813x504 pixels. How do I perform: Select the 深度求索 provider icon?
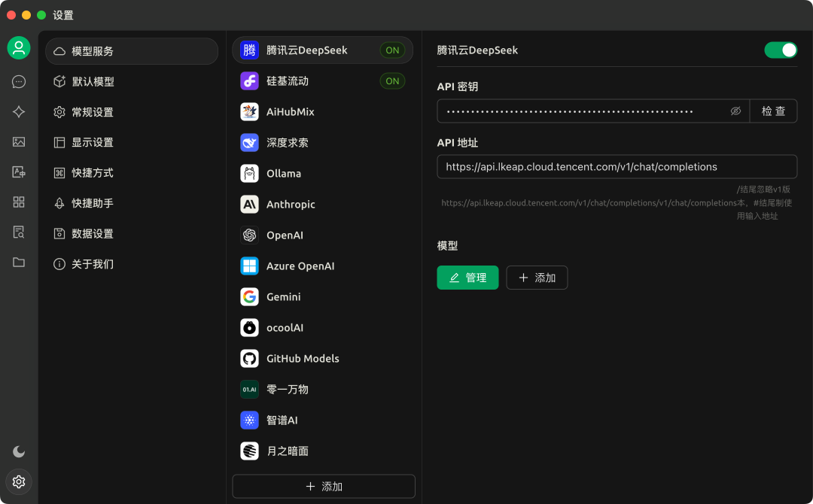pyautogui.click(x=249, y=142)
